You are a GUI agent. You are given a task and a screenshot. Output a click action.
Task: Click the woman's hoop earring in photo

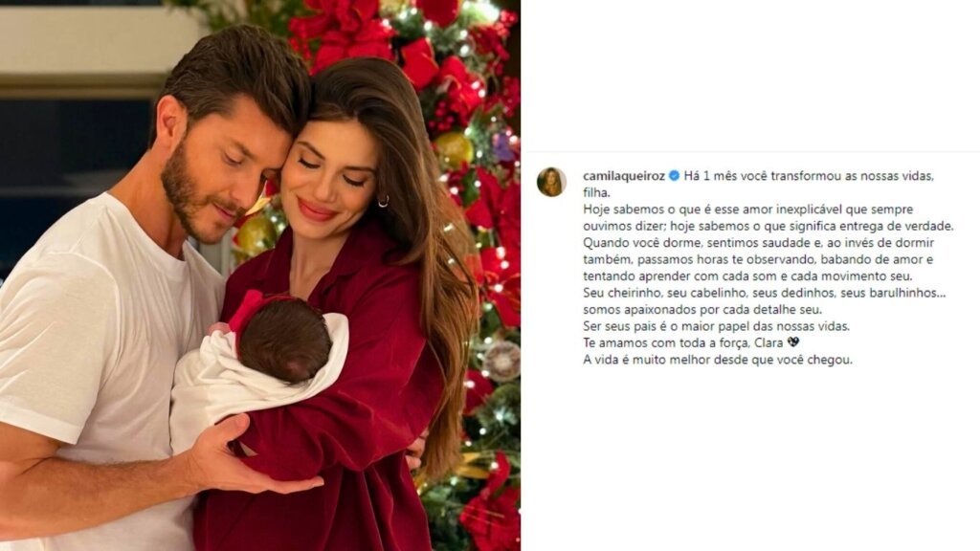(x=383, y=201)
